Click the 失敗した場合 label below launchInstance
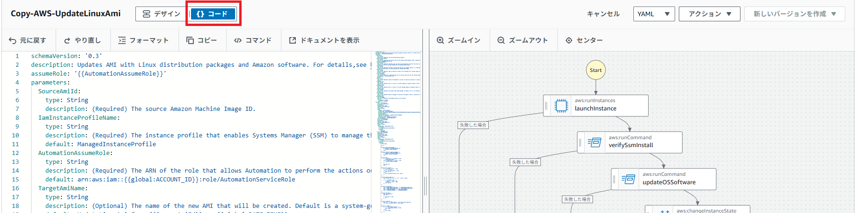 [x=473, y=125]
